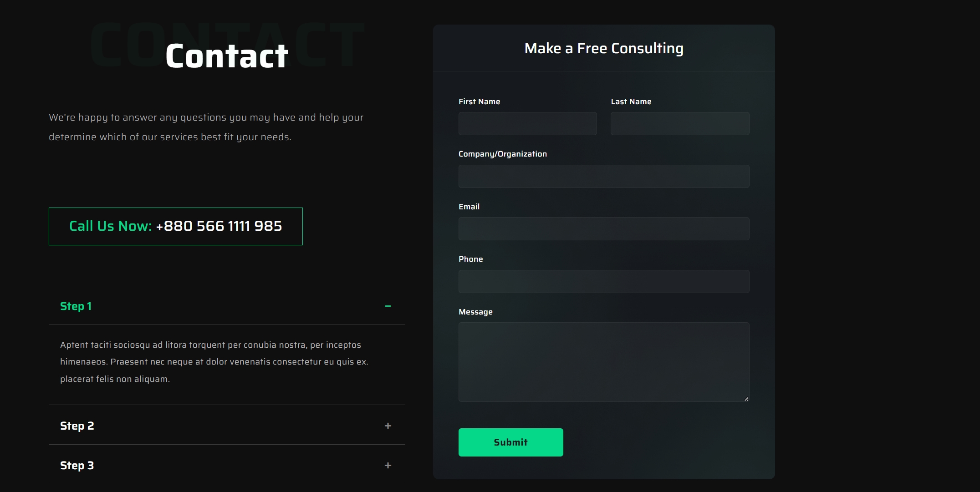
Task: Click into the Company/Organization field
Action: click(603, 177)
